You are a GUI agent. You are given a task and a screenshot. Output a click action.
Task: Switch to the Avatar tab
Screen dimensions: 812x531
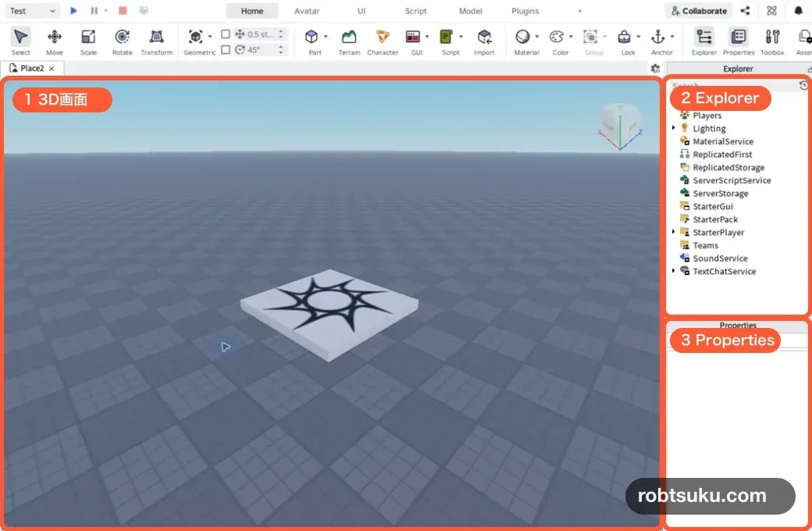(307, 11)
